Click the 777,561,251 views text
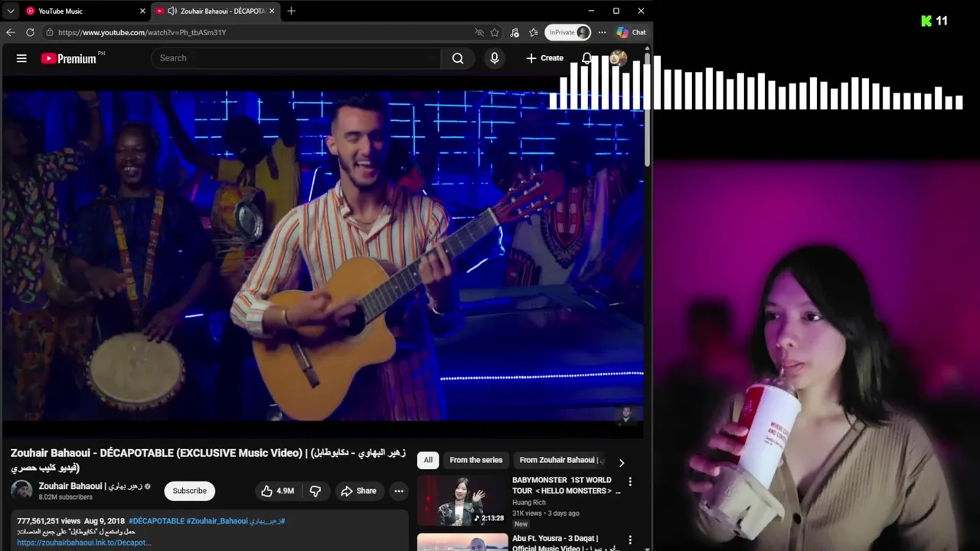980x551 pixels. click(x=49, y=521)
